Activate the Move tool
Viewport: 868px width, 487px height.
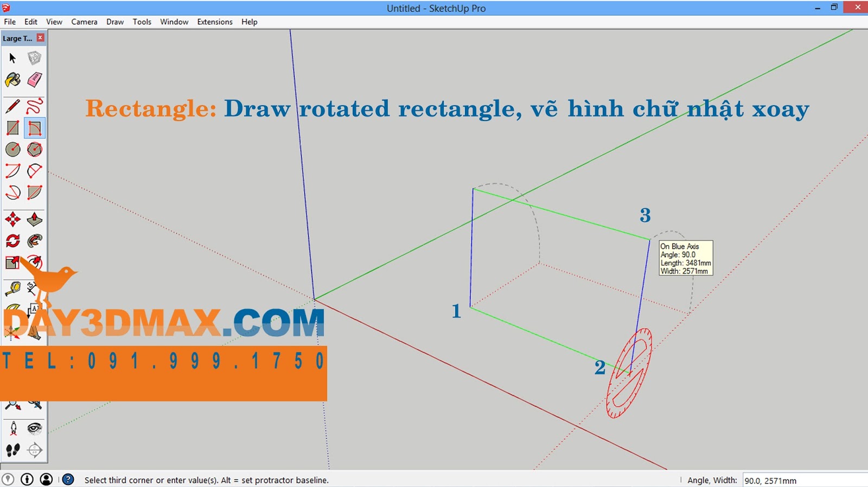tap(12, 219)
